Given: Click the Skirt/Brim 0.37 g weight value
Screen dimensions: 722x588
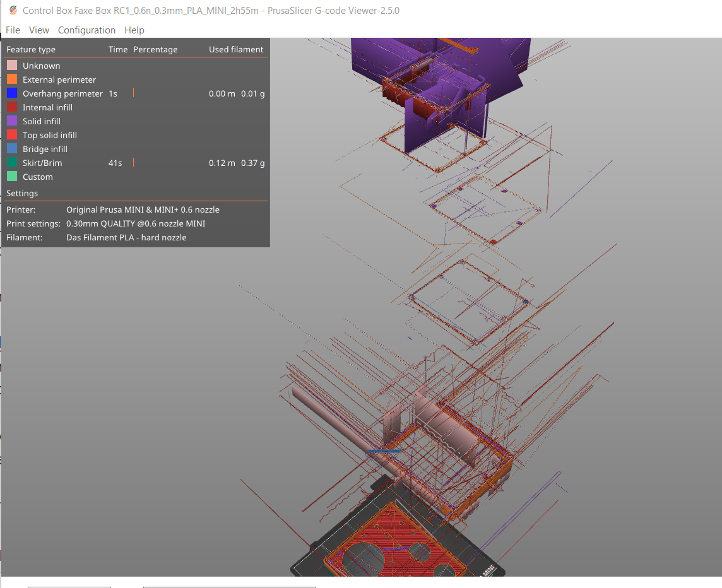Looking at the screenshot, I should pos(253,163).
